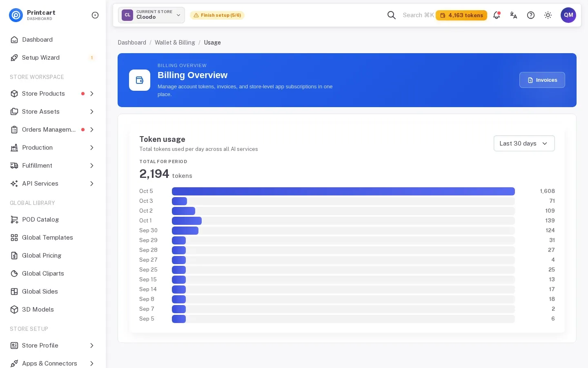
Task: Click the 4,163 tokens balance button
Action: [461, 15]
